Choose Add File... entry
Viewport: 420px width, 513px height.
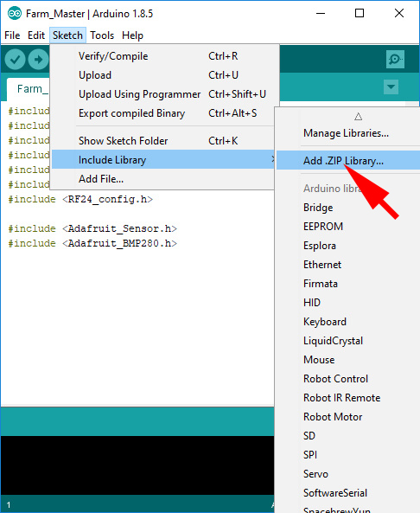click(162, 179)
